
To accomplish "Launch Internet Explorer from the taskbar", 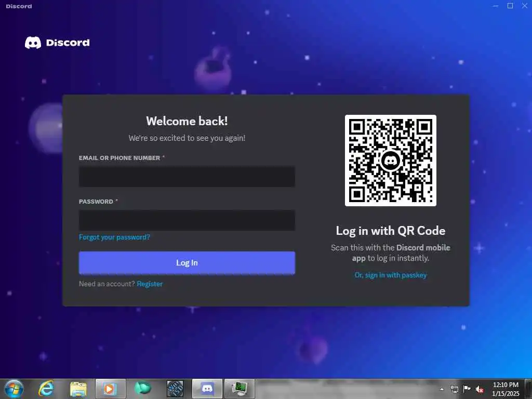I will coord(46,389).
